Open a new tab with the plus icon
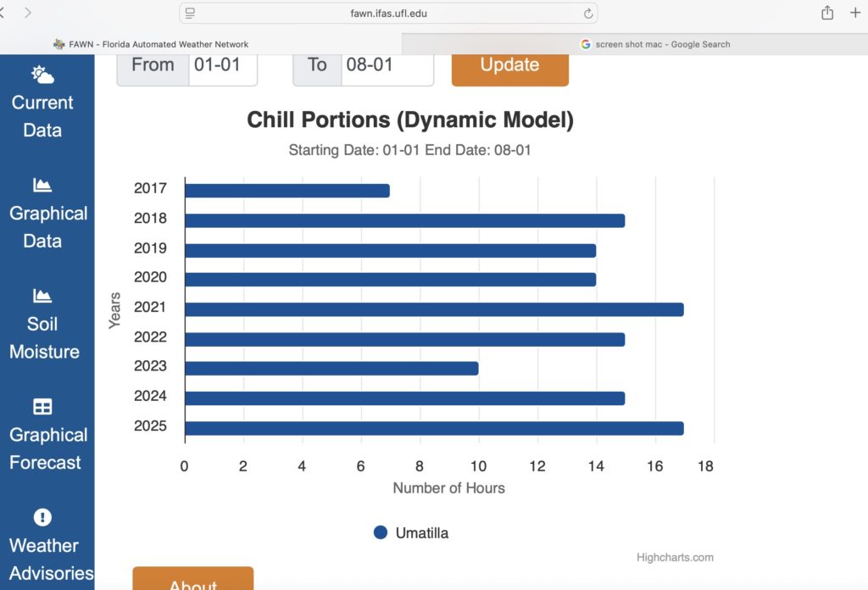The height and width of the screenshot is (590, 868). [x=855, y=13]
